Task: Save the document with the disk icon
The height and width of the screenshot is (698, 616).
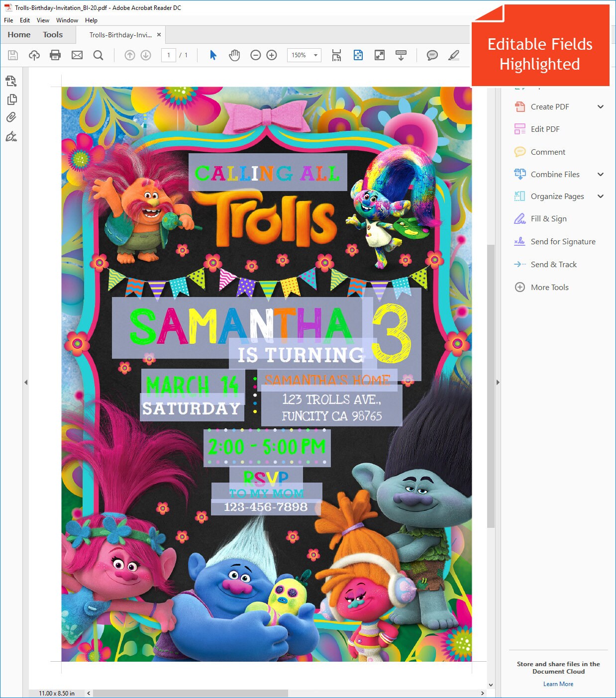Action: tap(12, 55)
